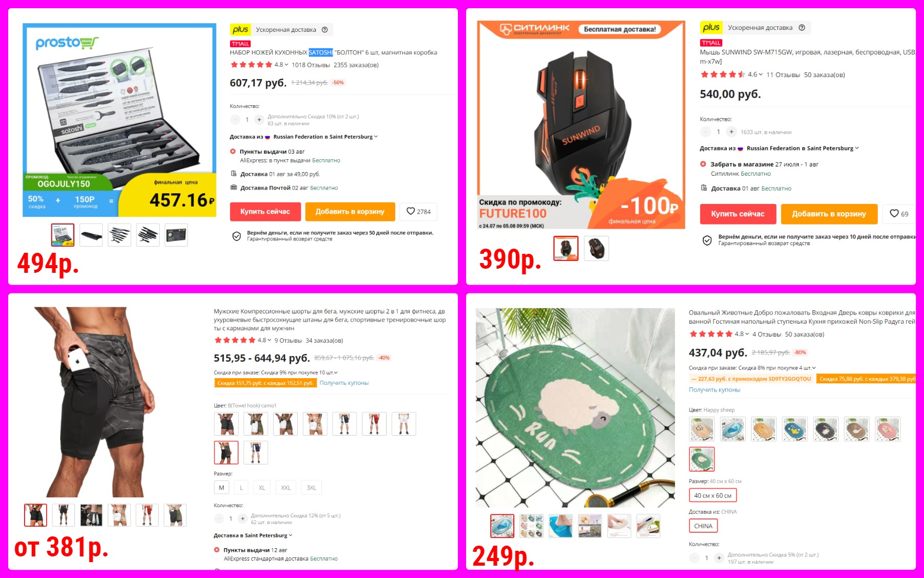Click Получить купоны link under shorts price
Viewport: 924px width, 578px height.
(344, 383)
